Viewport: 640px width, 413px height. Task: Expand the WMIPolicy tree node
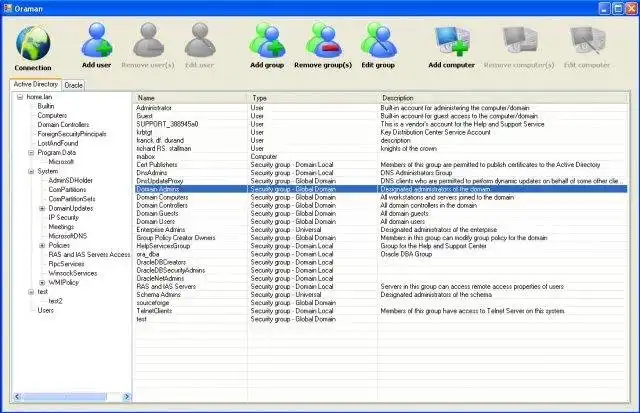42,282
